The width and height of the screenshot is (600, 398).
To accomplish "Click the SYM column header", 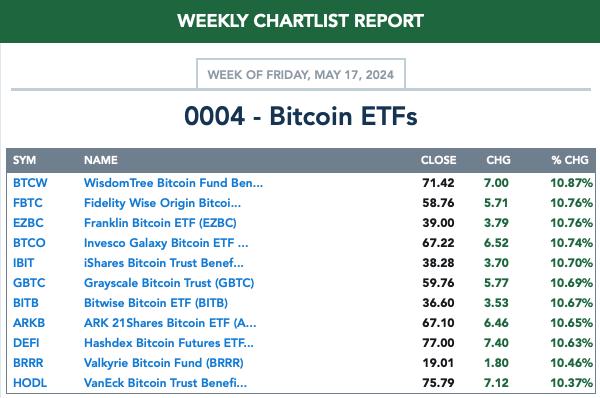I will (24, 160).
